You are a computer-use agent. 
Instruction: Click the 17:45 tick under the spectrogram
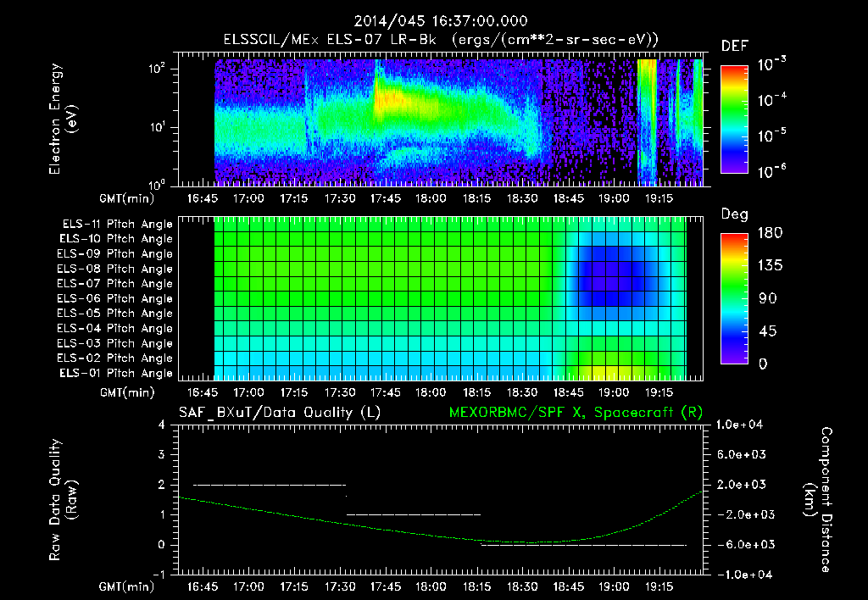pos(386,198)
